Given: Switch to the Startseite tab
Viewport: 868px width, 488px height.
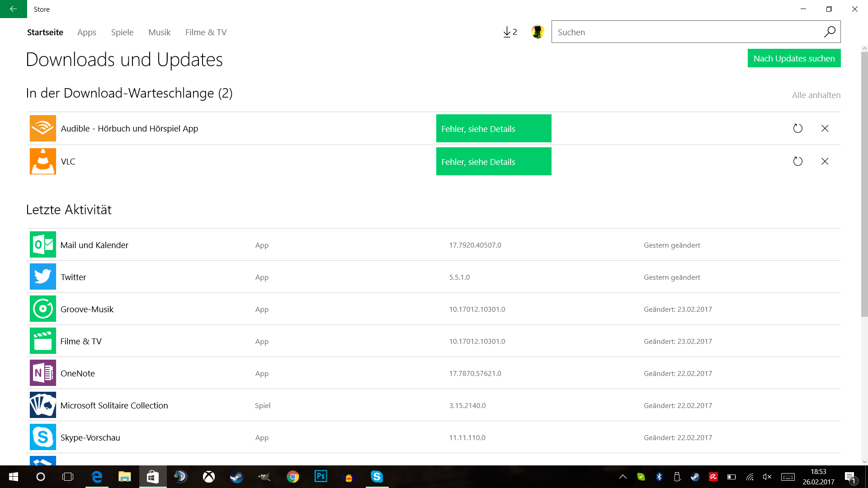Looking at the screenshot, I should (45, 32).
